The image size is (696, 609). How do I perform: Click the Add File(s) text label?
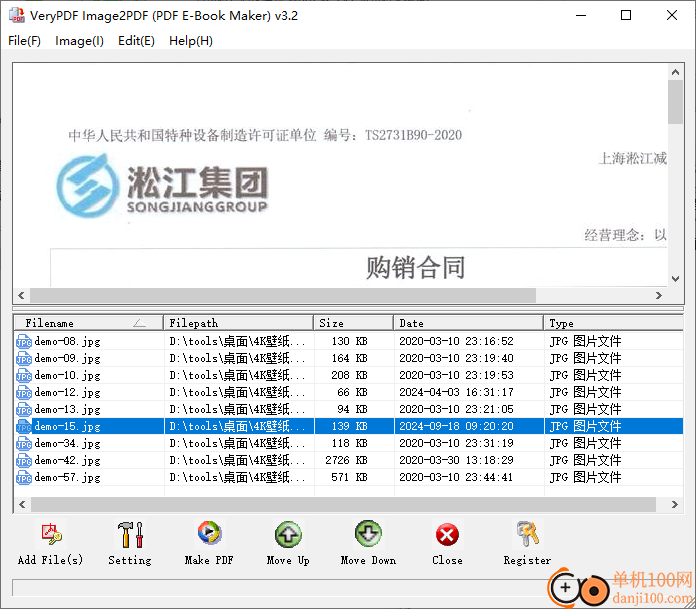(x=50, y=560)
